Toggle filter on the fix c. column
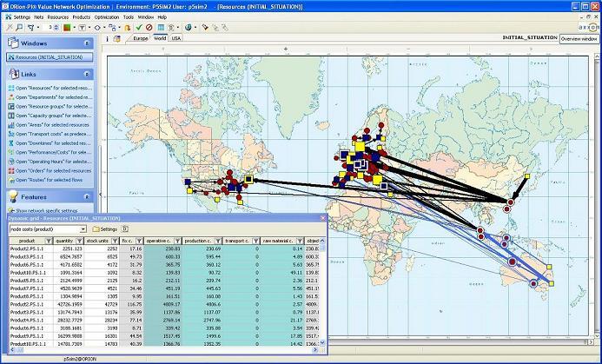The width and height of the screenshot is (602, 364). (139, 242)
